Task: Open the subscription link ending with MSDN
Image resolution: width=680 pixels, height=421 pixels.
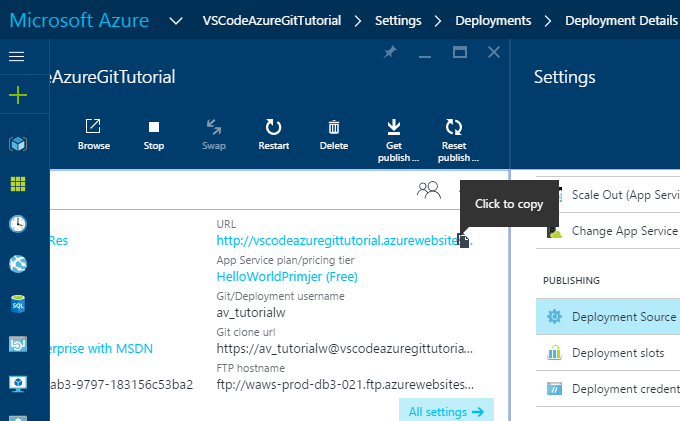Action: [101, 349]
